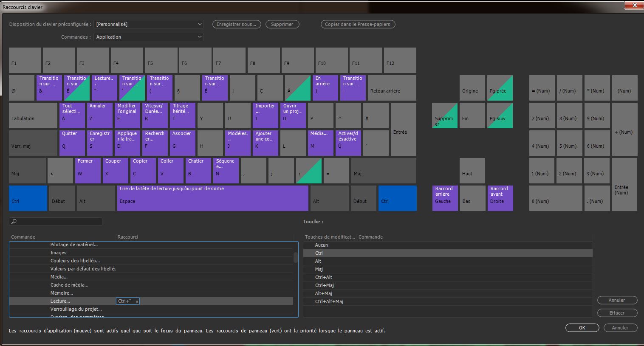Image resolution: width=644 pixels, height=346 pixels.
Task: Select the Mémoire... command in the list
Action: pos(62,293)
